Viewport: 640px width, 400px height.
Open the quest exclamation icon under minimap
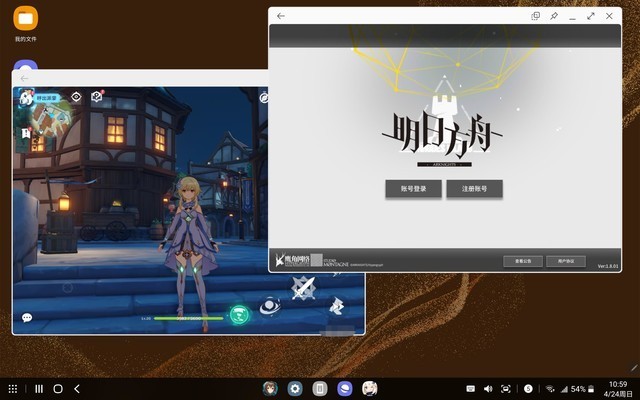click(26, 133)
